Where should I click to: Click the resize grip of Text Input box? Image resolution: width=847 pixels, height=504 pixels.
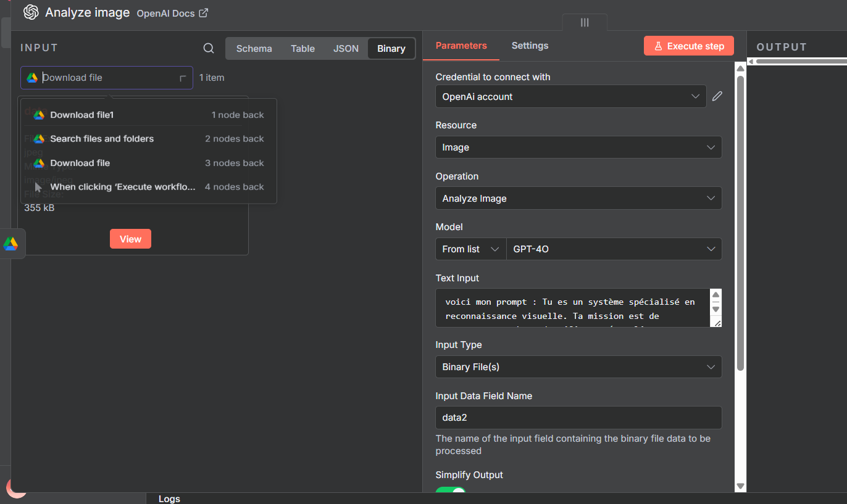click(716, 323)
